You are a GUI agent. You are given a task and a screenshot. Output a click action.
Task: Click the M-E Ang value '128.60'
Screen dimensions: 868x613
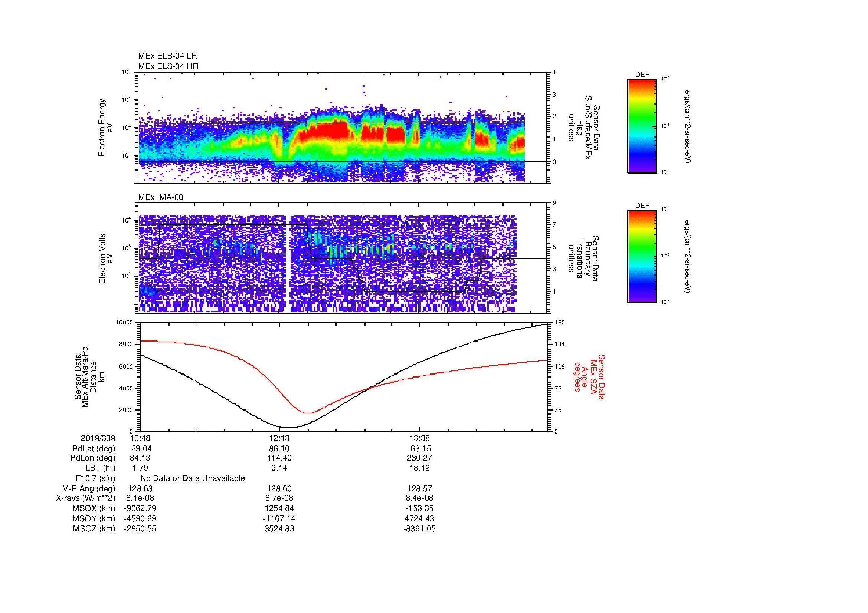tap(279, 489)
